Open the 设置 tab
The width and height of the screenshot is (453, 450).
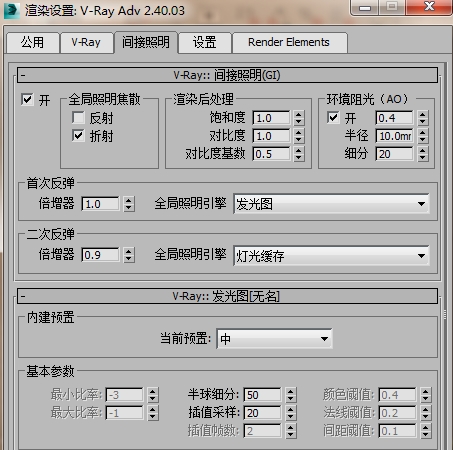pyautogui.click(x=205, y=43)
